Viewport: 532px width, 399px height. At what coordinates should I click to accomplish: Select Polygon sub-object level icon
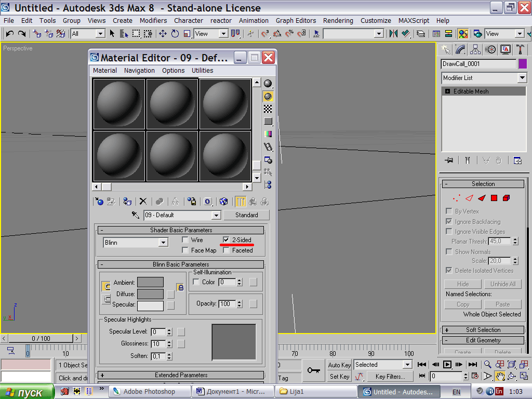point(494,198)
